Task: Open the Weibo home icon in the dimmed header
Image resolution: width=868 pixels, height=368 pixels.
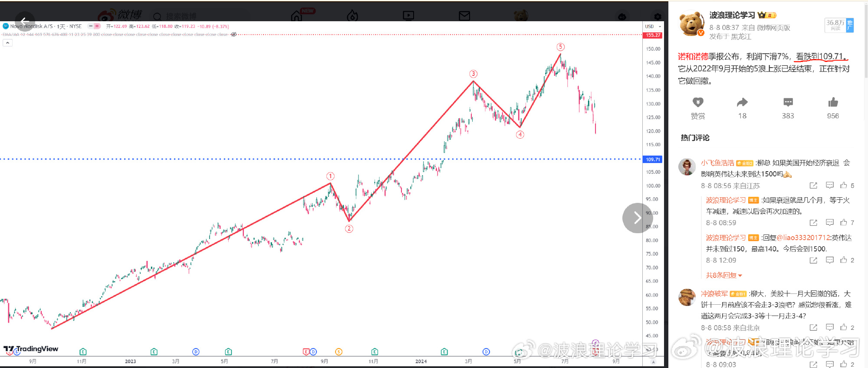Action: click(296, 16)
